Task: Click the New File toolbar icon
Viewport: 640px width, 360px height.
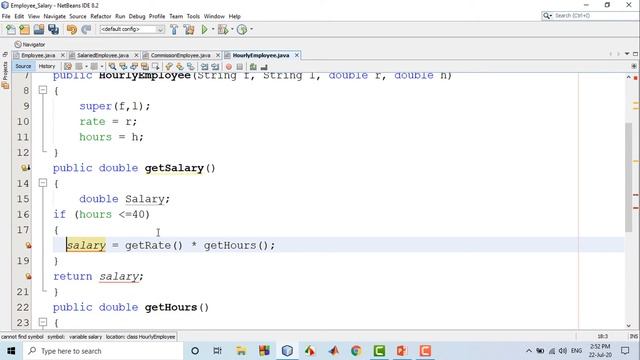Action: tap(11, 29)
